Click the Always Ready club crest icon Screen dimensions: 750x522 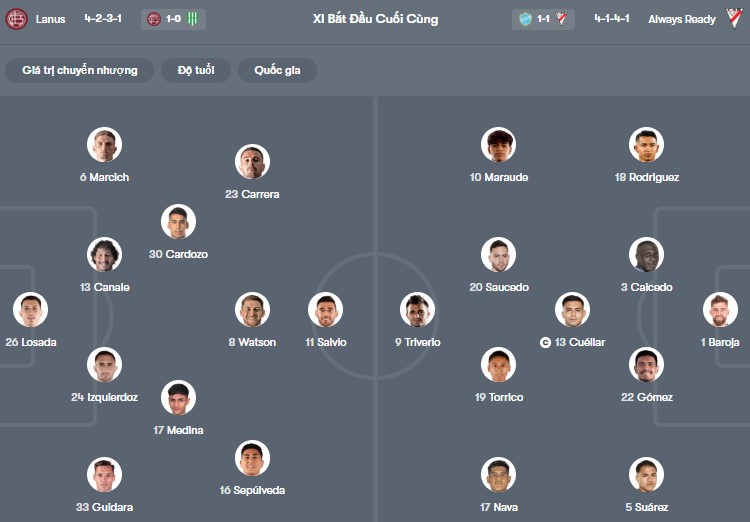pos(736,19)
